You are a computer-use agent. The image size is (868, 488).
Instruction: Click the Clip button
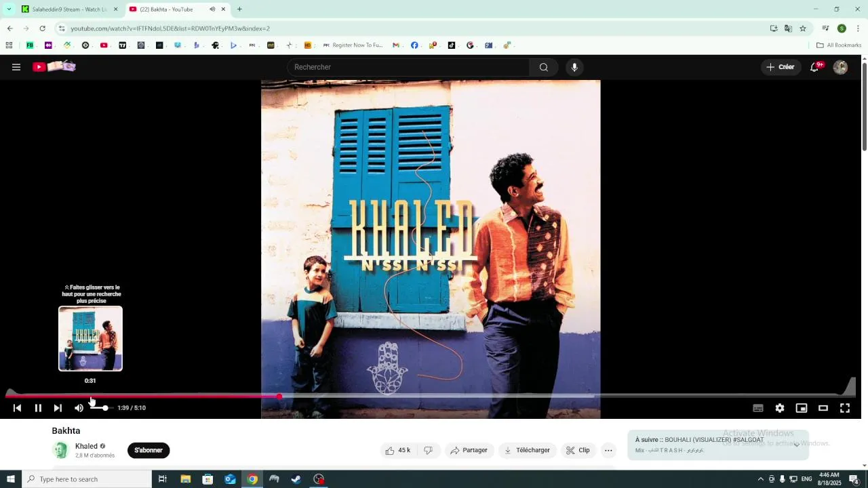(x=578, y=450)
